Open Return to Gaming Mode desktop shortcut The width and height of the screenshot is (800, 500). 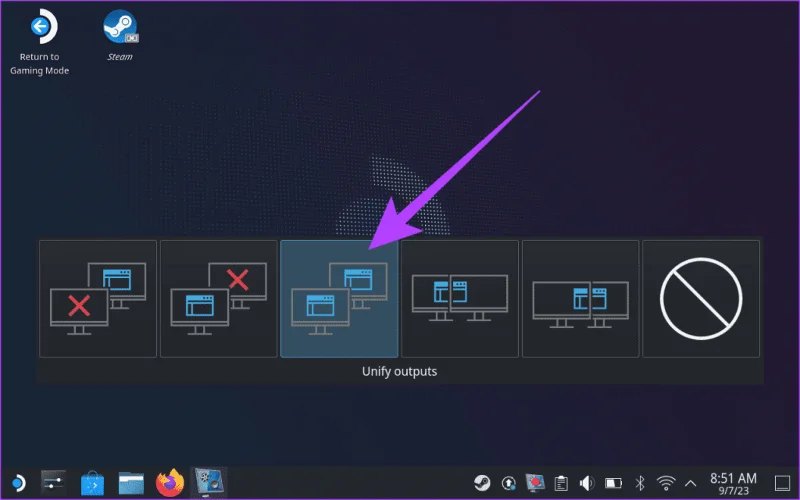click(x=40, y=42)
